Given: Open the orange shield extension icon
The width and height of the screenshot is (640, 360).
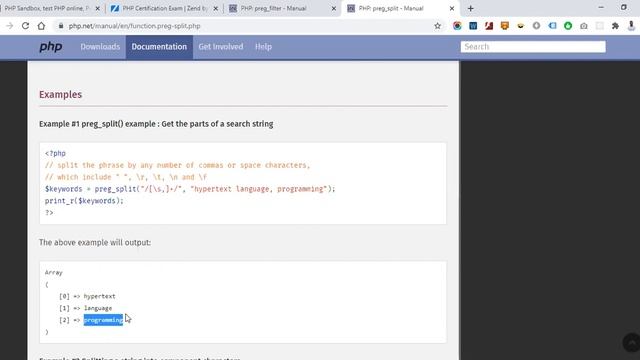Looking at the screenshot, I should click(x=505, y=26).
